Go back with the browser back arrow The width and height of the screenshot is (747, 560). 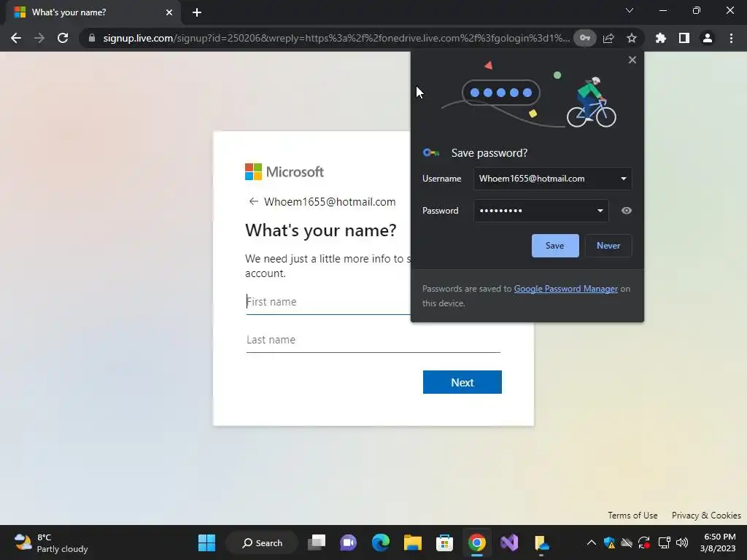16,38
